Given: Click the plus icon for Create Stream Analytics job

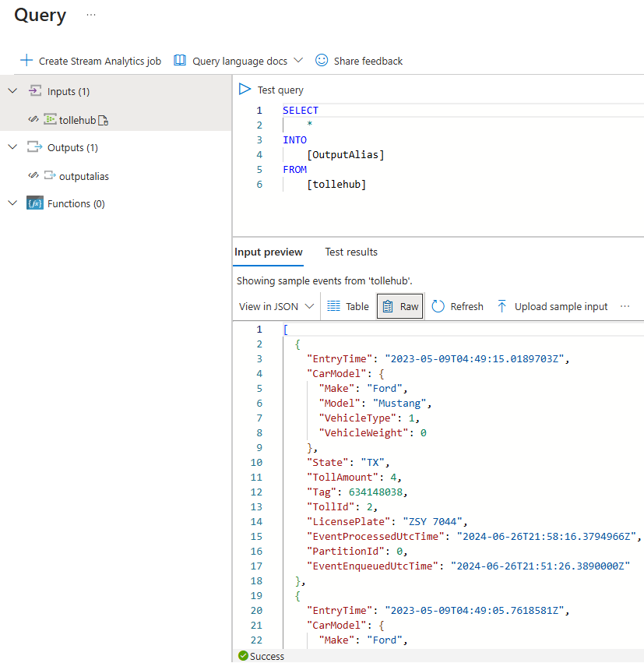Looking at the screenshot, I should point(26,61).
